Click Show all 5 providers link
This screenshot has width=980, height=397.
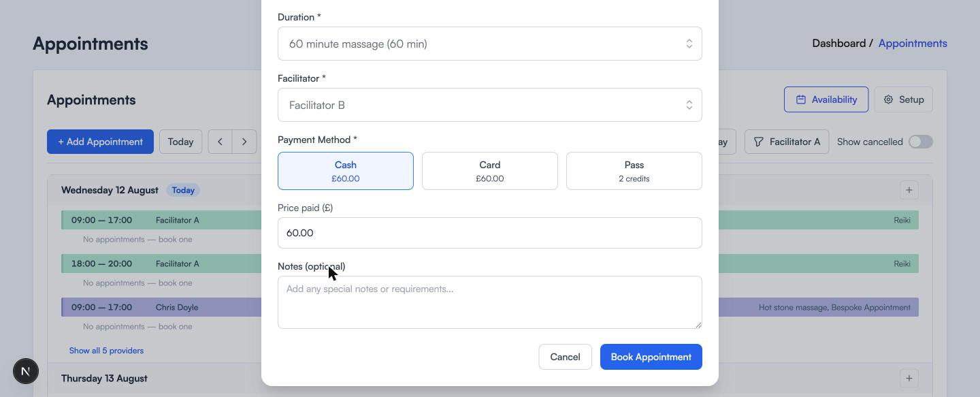(106, 351)
